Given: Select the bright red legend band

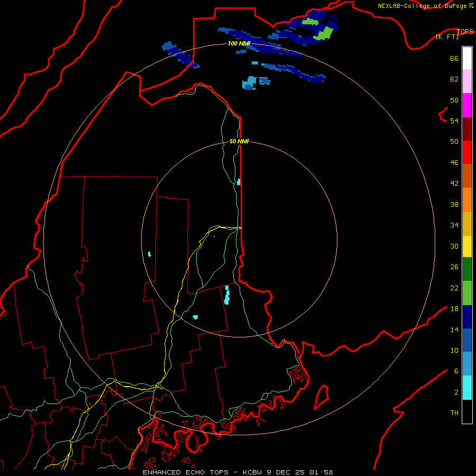Looking at the screenshot, I should coord(467,152).
